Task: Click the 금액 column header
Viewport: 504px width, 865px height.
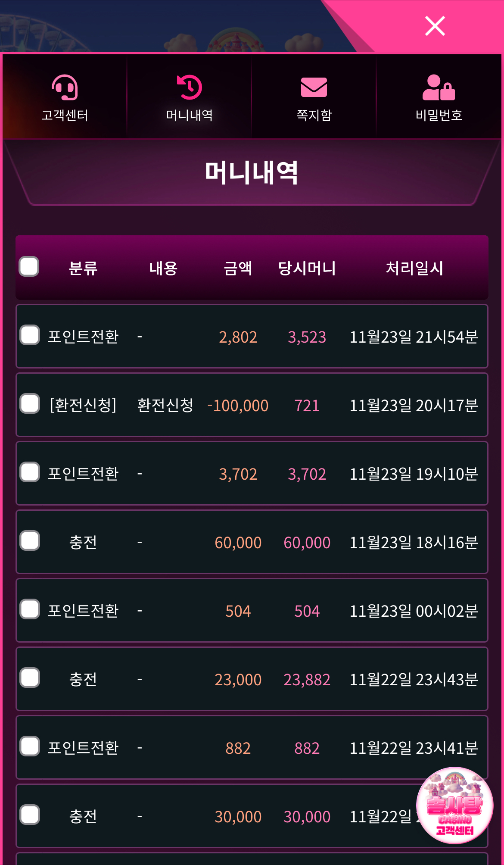Action: [238, 268]
